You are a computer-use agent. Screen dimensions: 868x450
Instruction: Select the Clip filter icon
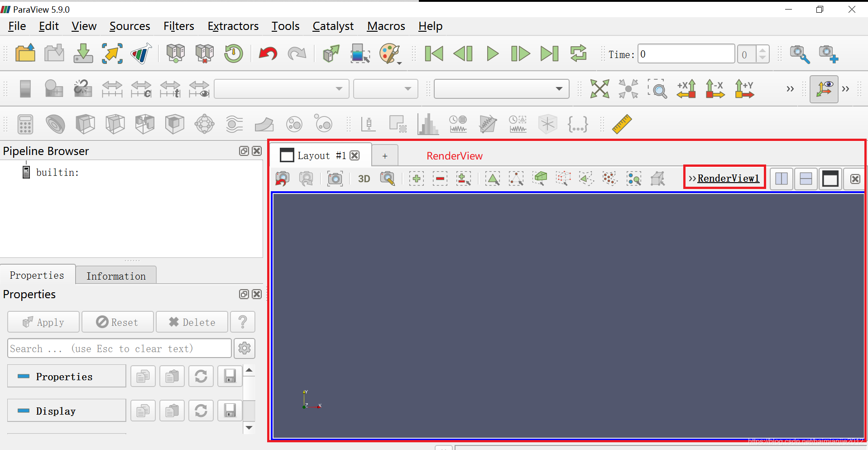click(86, 124)
